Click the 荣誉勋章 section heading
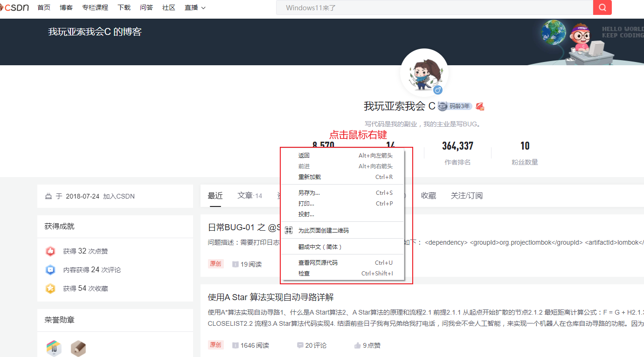The height and width of the screenshot is (357, 644). (x=60, y=320)
